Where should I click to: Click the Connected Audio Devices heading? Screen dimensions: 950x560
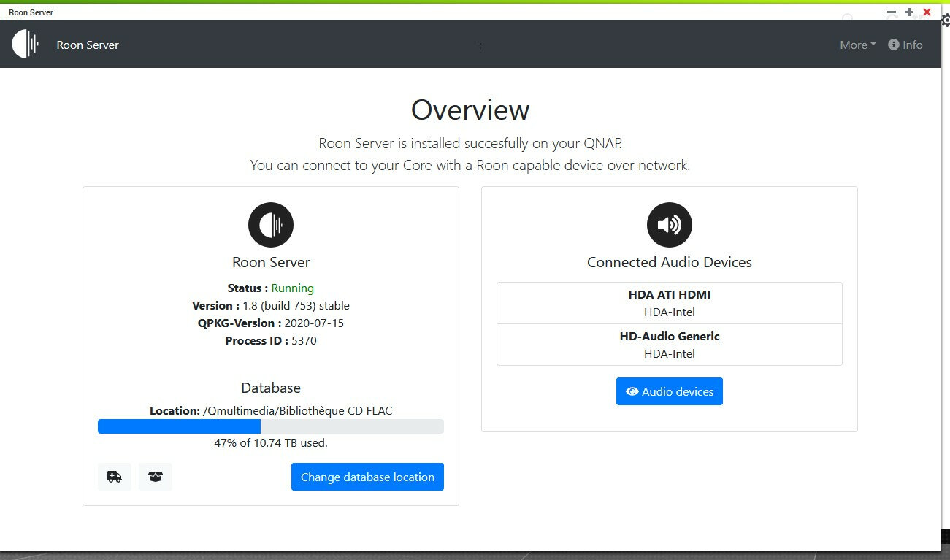point(670,262)
